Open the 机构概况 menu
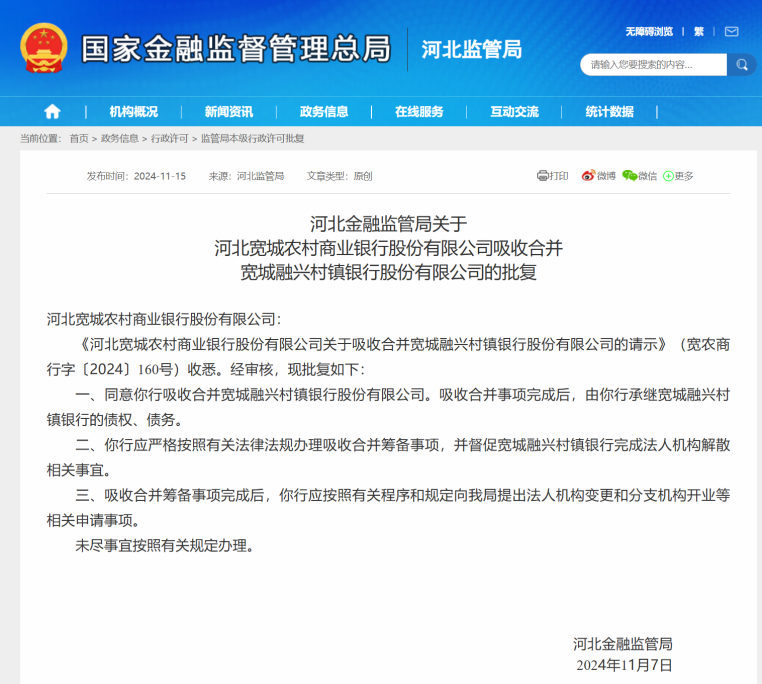The height and width of the screenshot is (684, 762). [x=134, y=112]
